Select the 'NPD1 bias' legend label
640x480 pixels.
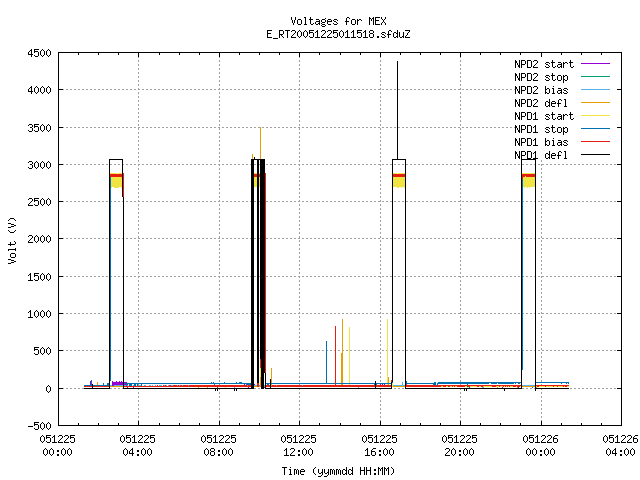click(541, 142)
